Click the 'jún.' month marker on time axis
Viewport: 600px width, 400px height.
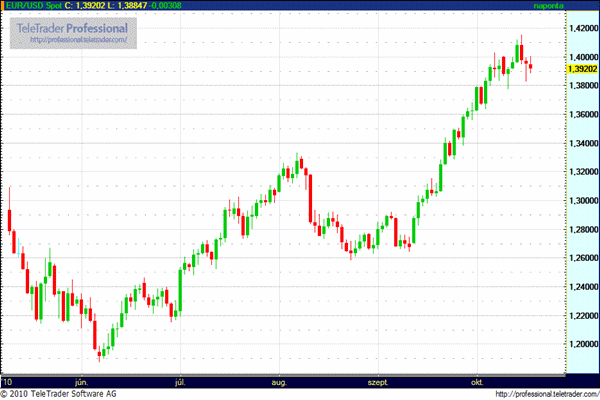click(81, 382)
